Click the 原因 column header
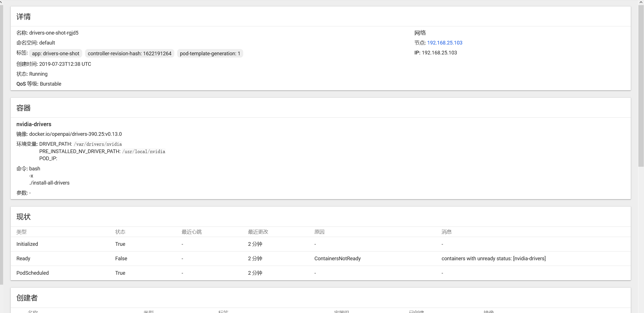The height and width of the screenshot is (313, 644). tap(319, 232)
